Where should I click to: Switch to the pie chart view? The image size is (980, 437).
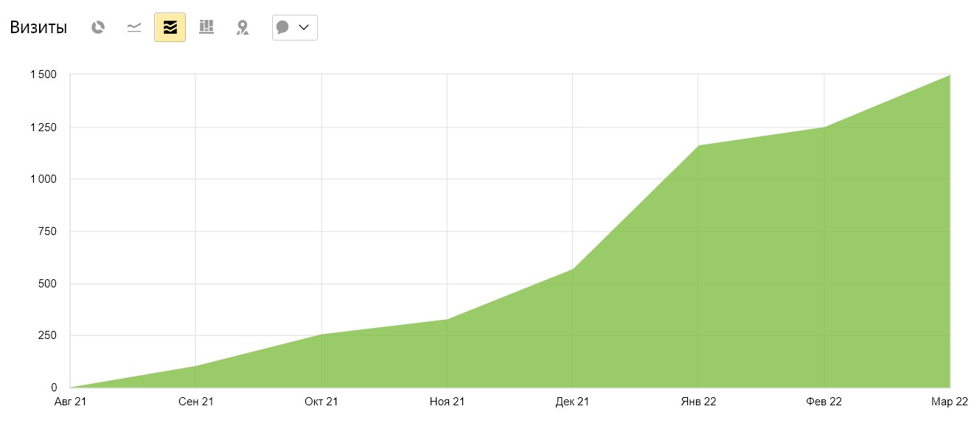[x=98, y=28]
